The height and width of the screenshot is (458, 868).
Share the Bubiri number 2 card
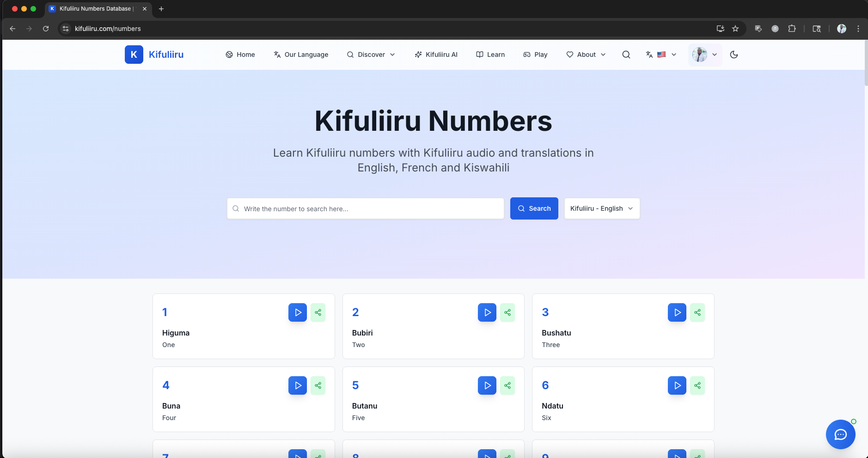click(507, 312)
